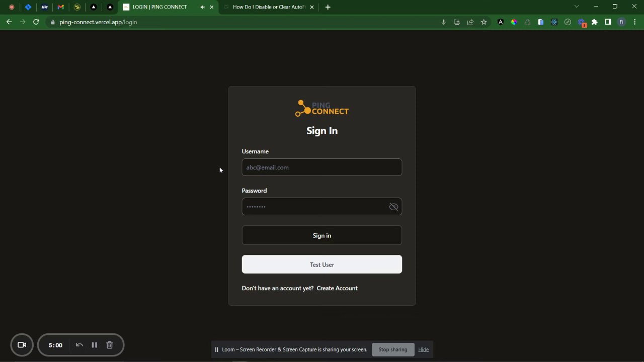Install app via the download icon in address bar
644x362 pixels.
pos(457,22)
